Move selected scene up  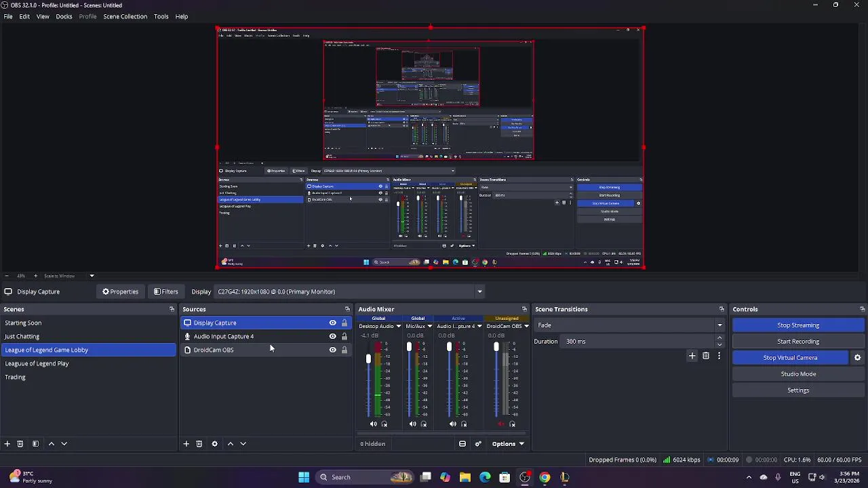[x=51, y=443]
